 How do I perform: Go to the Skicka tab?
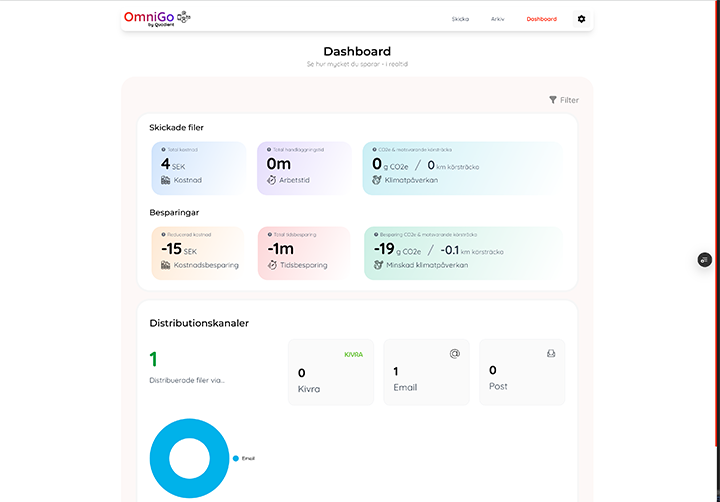460,19
